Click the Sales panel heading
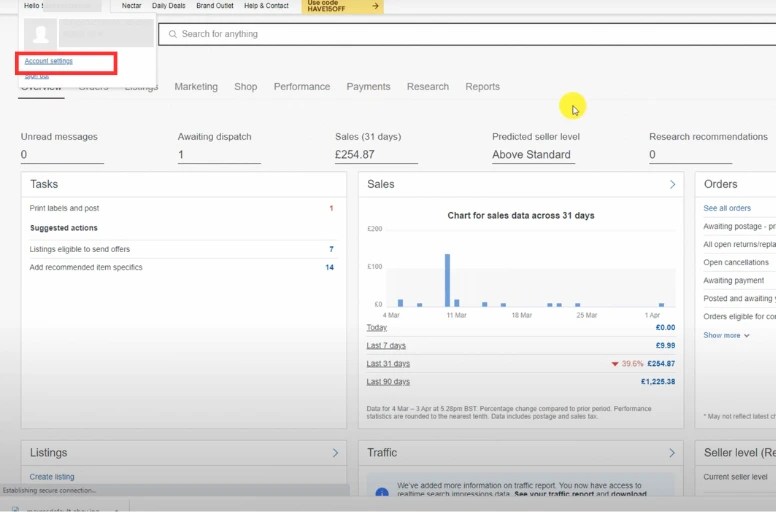Image resolution: width=776 pixels, height=512 pixels. [x=381, y=184]
